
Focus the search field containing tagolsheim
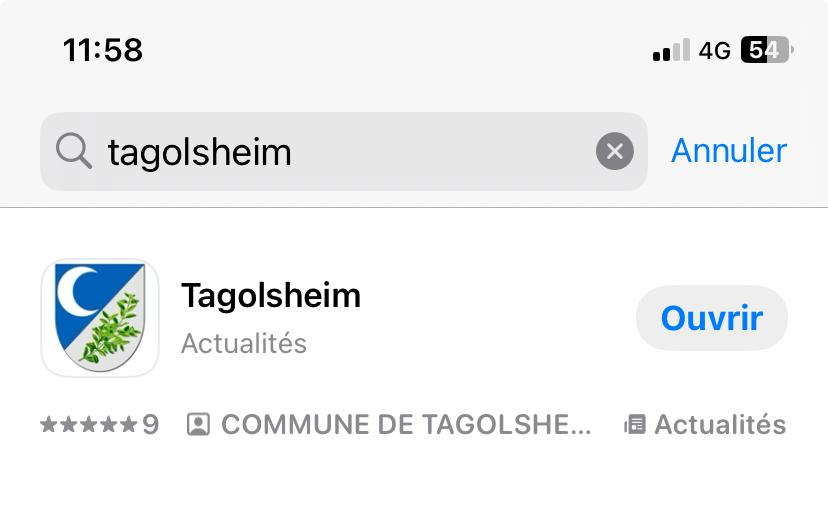344,151
